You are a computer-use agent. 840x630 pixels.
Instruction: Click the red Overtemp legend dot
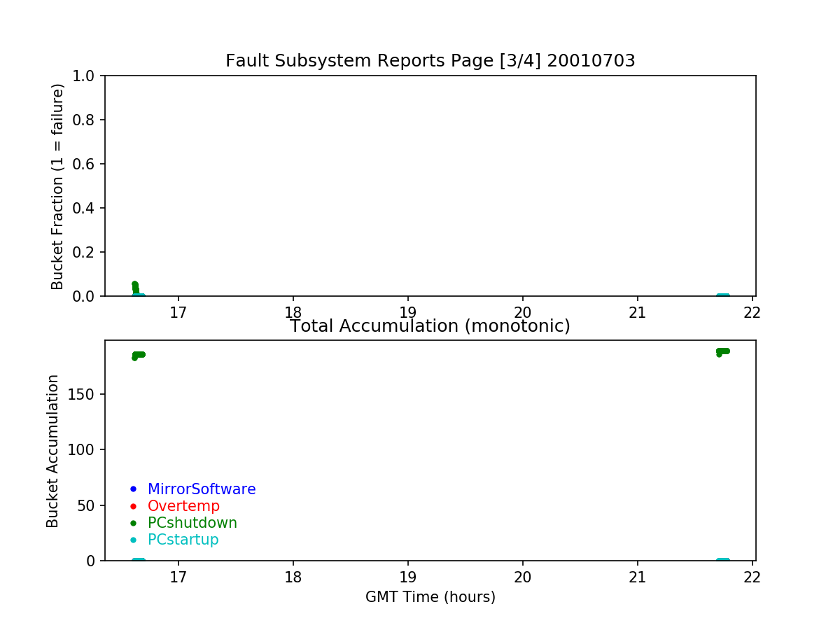click(133, 505)
